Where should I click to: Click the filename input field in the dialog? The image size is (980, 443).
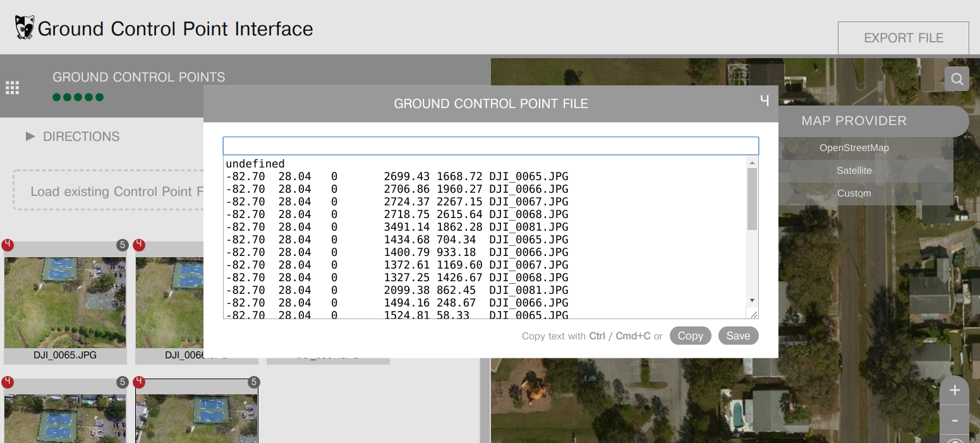(x=491, y=145)
